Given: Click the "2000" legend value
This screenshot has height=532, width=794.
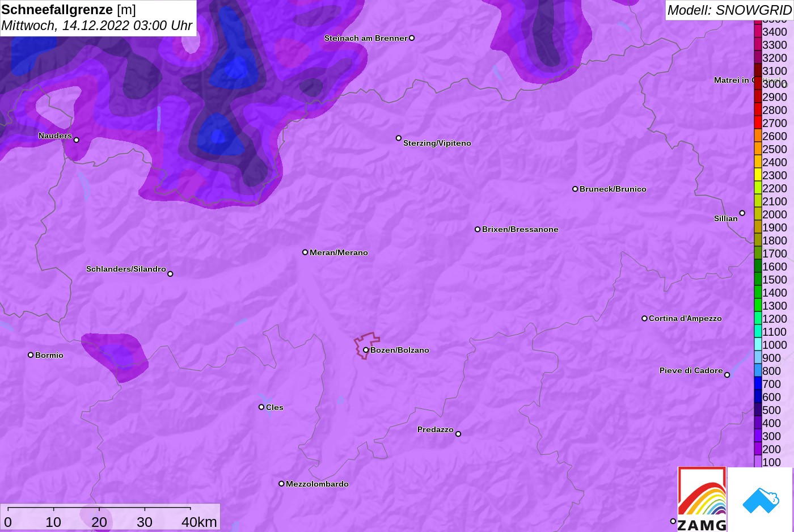Looking at the screenshot, I should [x=775, y=214].
